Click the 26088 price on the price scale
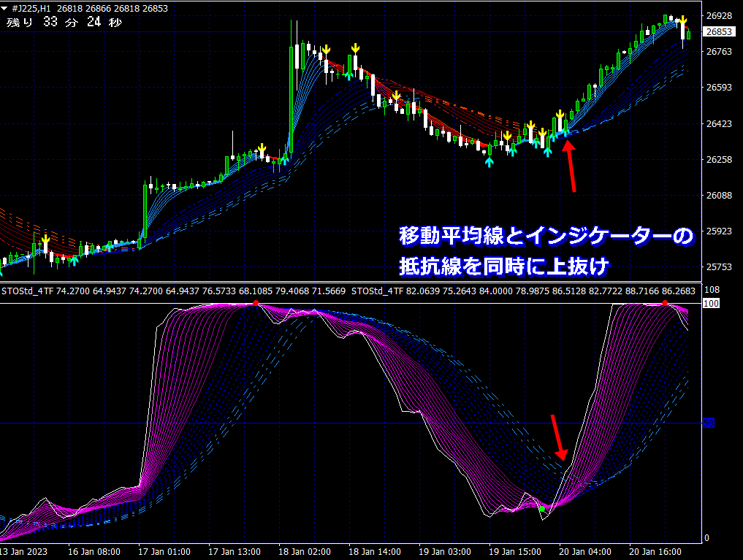 click(x=719, y=195)
